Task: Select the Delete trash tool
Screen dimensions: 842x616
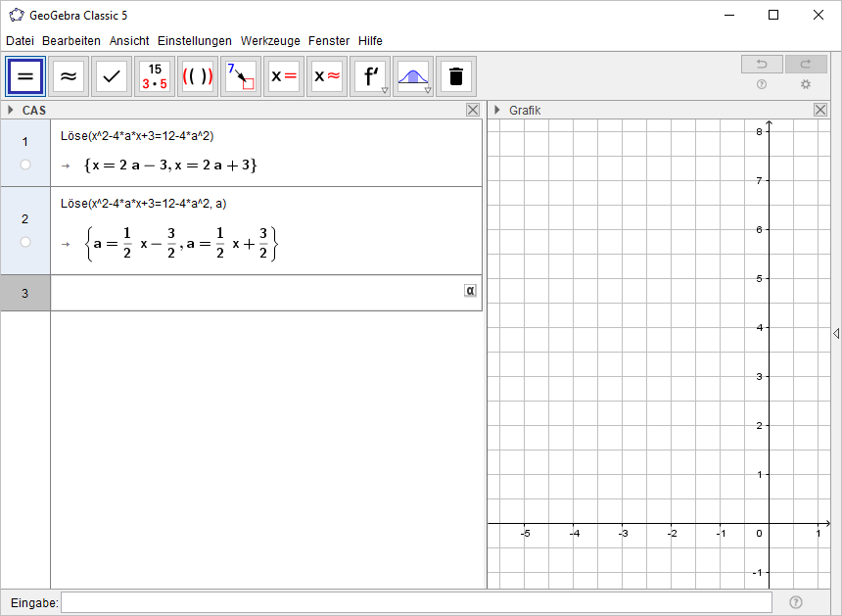Action: (x=455, y=75)
